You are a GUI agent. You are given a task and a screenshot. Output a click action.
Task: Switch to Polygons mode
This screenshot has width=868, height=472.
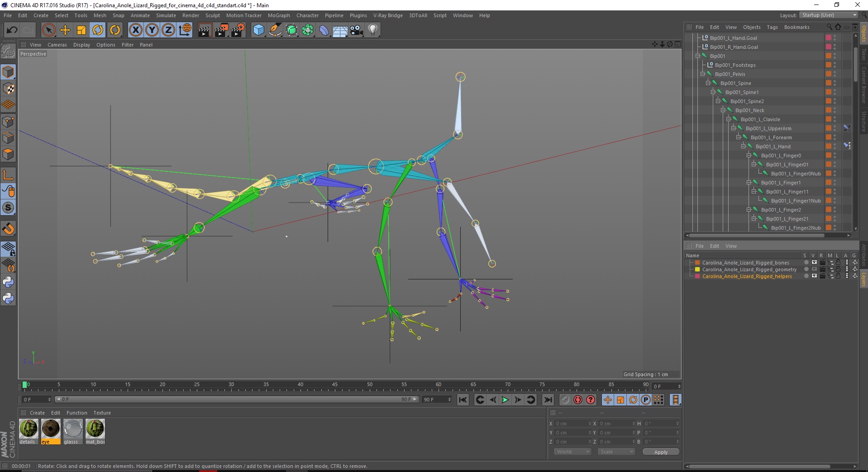coord(8,154)
